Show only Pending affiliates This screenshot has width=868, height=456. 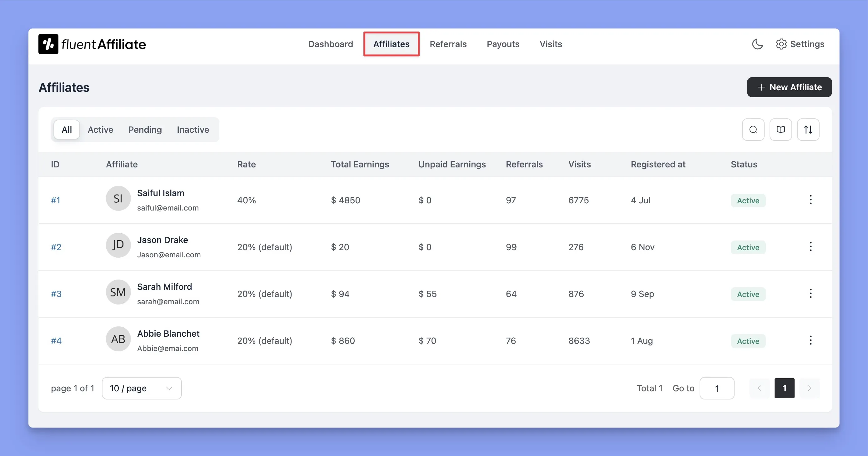coord(145,130)
